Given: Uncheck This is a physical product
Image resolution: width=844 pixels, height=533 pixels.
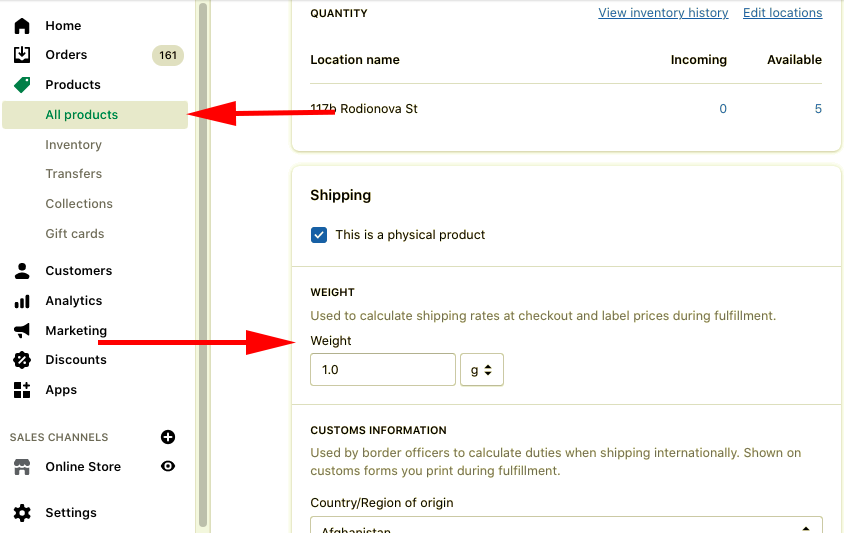Looking at the screenshot, I should (319, 235).
